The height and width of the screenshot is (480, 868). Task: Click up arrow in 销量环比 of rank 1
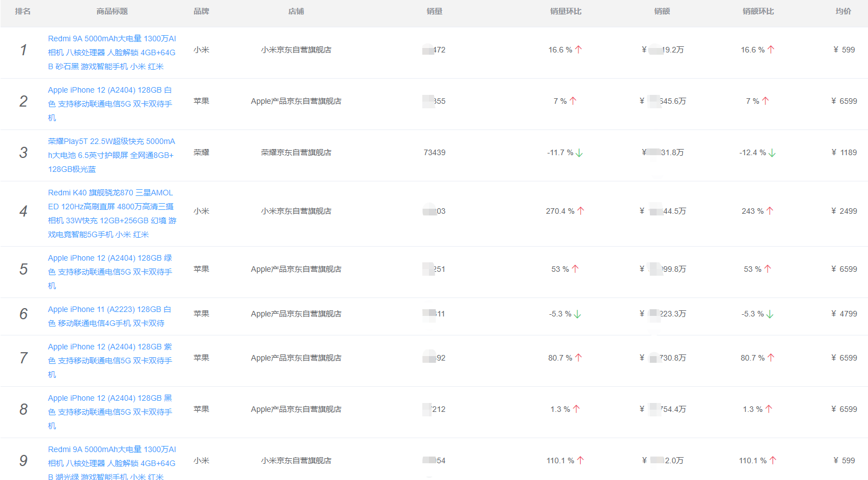pyautogui.click(x=578, y=50)
